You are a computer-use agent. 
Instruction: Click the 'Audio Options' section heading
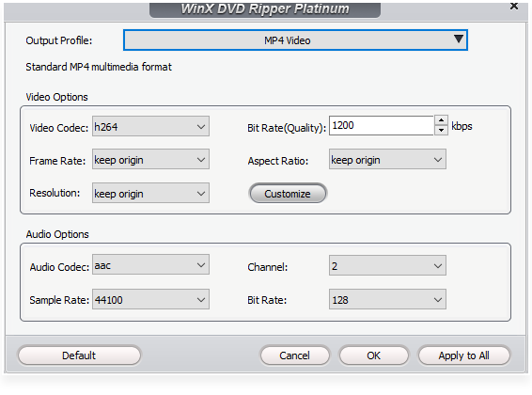[x=57, y=234]
